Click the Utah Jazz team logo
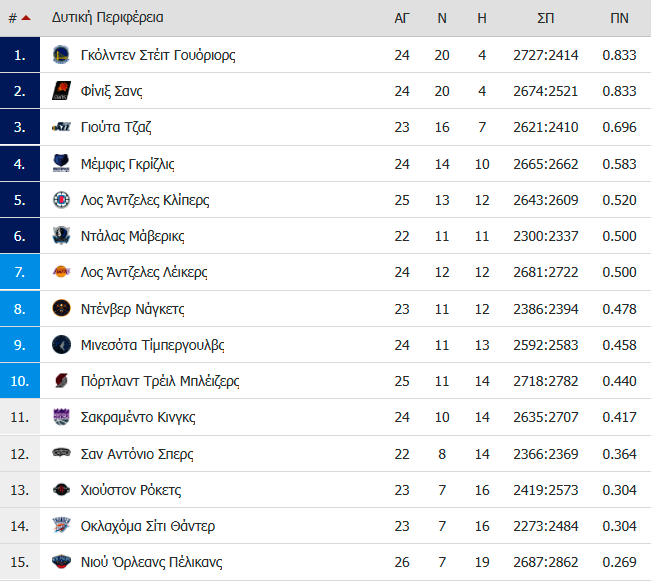 pos(61,127)
